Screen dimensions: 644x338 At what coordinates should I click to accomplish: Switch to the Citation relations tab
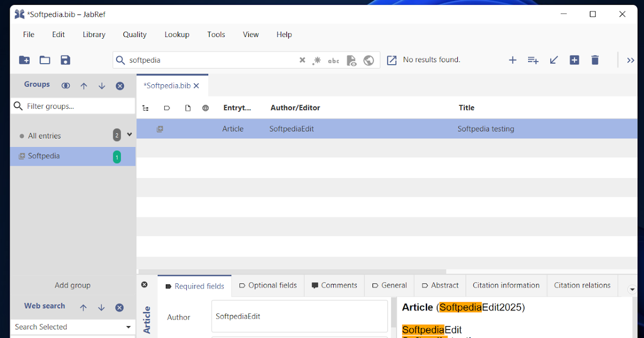[582, 285]
